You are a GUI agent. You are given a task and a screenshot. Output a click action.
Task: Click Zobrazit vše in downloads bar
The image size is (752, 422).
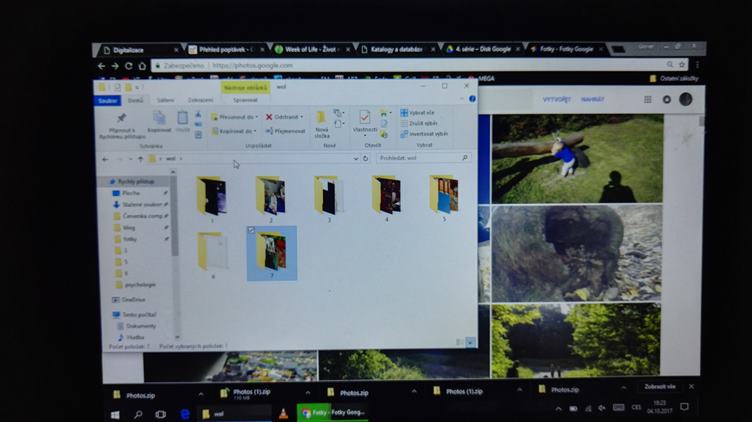pos(660,387)
